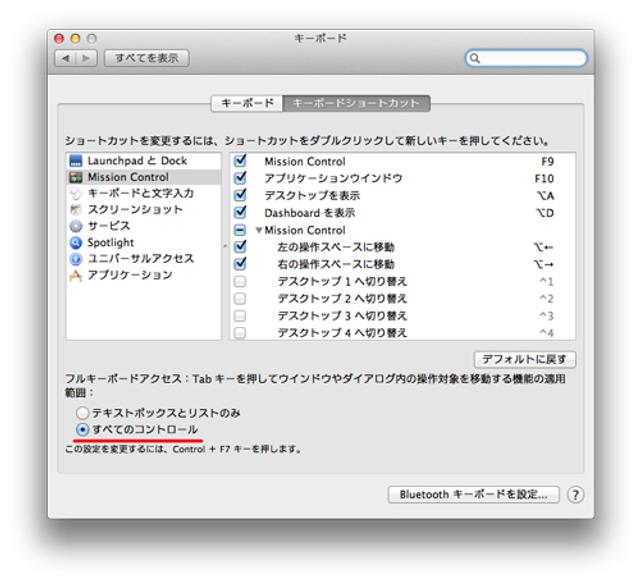
Task: Uncheck the Mission Control F9 shortcut
Action: pyautogui.click(x=240, y=160)
